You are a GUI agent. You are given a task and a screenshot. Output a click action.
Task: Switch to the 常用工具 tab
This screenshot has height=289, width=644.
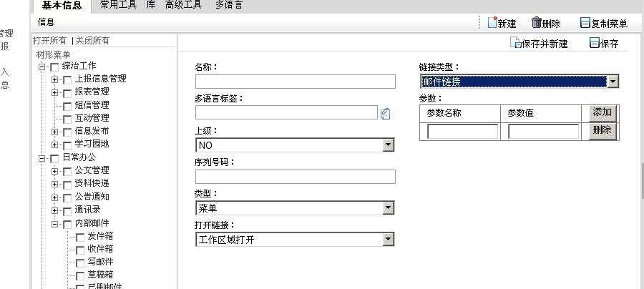click(118, 5)
